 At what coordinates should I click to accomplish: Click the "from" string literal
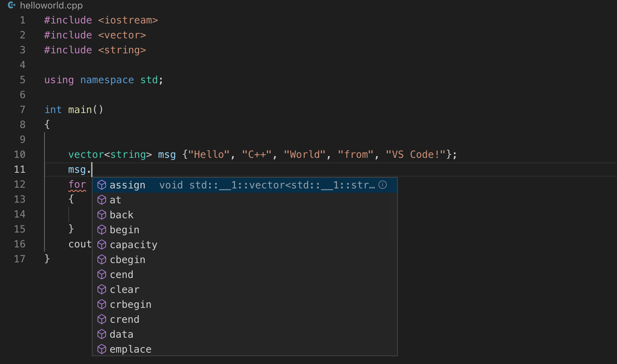click(x=355, y=154)
